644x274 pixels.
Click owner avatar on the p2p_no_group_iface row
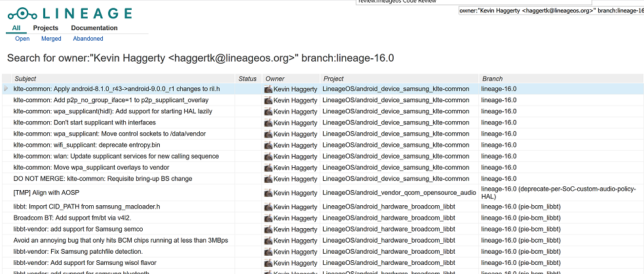pos(268,100)
